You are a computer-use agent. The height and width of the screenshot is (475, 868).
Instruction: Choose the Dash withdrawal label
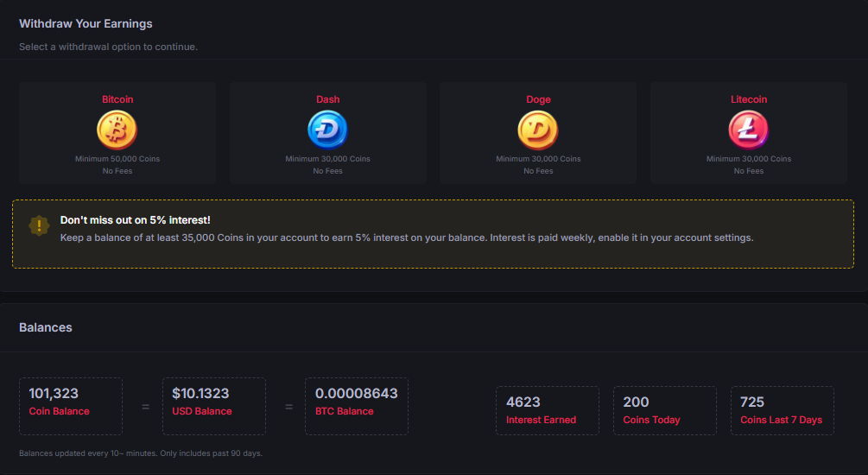[327, 99]
